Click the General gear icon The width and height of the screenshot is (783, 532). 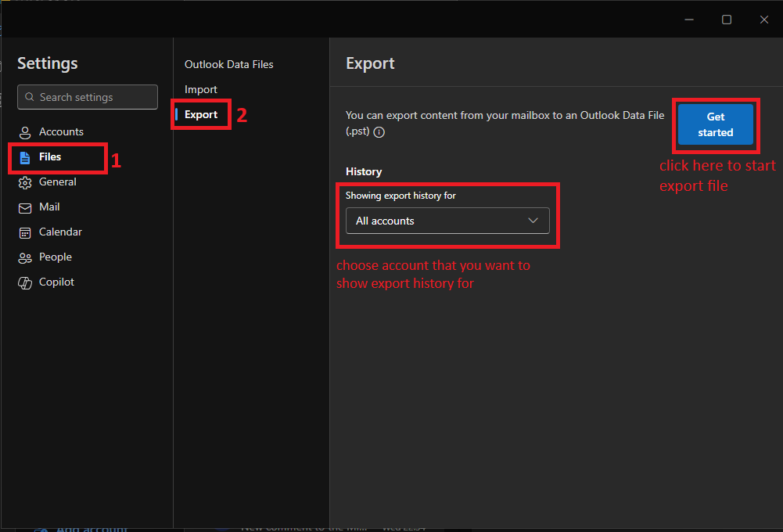point(24,182)
